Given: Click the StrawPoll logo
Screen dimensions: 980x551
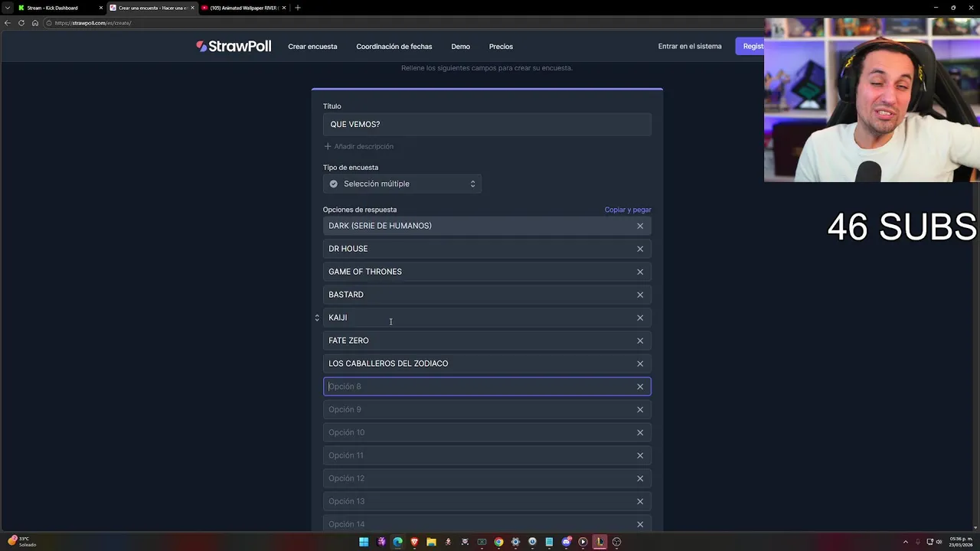Looking at the screenshot, I should tap(234, 46).
